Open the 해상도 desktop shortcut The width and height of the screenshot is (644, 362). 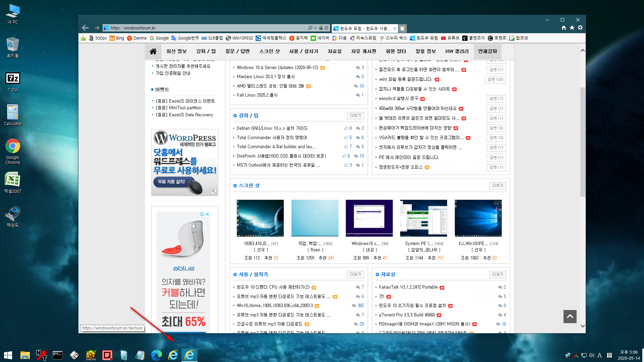12,217
